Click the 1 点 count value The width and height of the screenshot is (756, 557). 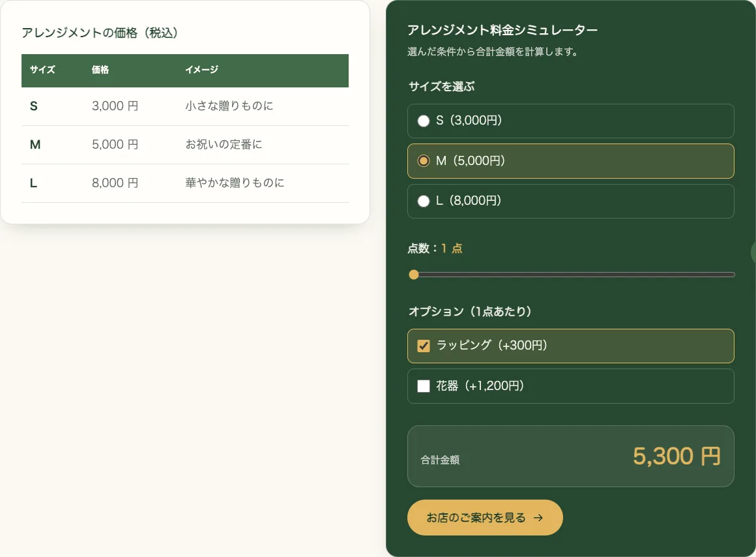point(452,248)
